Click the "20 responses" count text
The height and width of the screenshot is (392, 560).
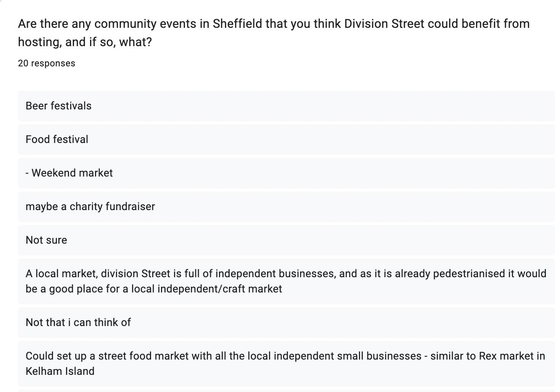pos(47,63)
